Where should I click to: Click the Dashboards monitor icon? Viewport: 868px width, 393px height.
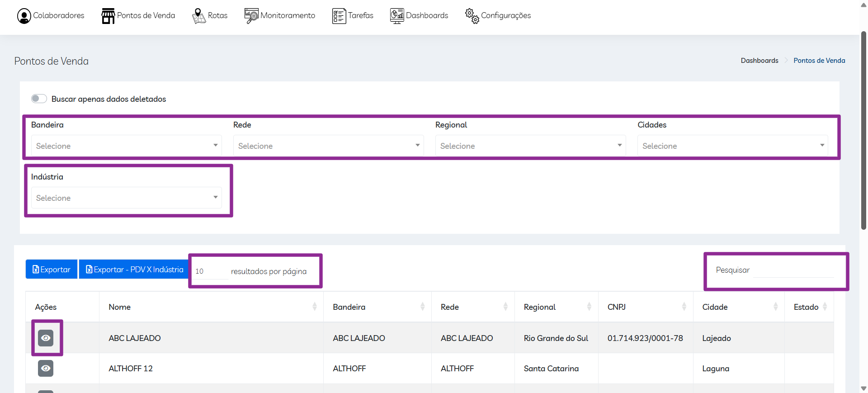coord(397,16)
